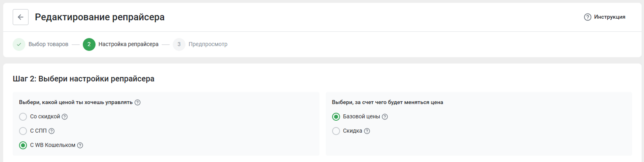Open the Инструкция help icon
The width and height of the screenshot is (644, 162).
click(x=588, y=17)
